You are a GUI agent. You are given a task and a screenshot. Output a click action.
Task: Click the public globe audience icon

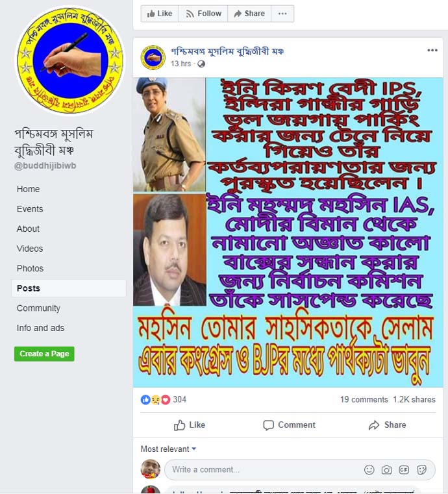coord(201,64)
